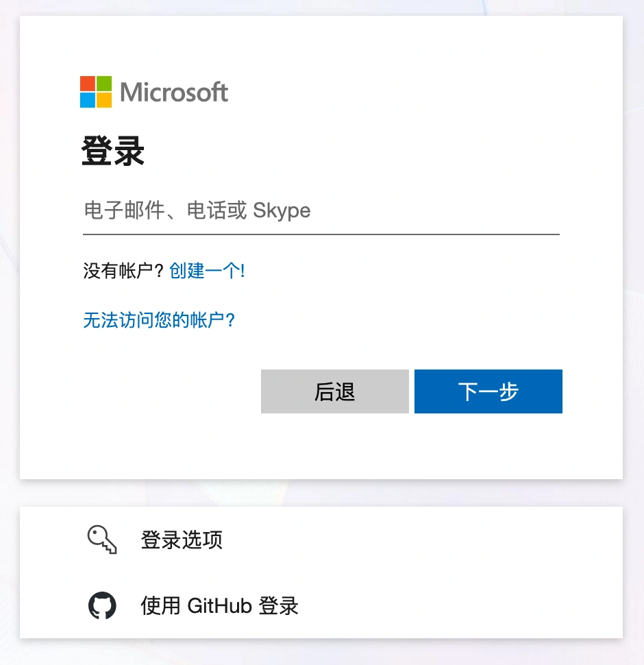Click the blue square of Microsoft logo
Viewport: 644px width, 665px height.
click(87, 100)
